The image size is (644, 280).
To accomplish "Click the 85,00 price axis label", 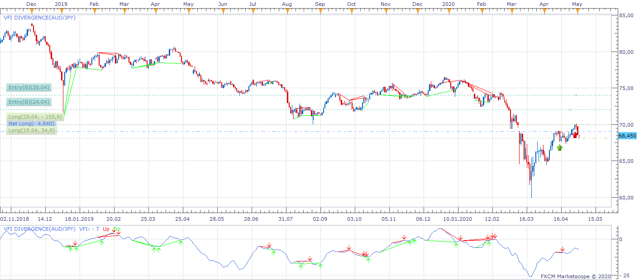I will coord(626,15).
